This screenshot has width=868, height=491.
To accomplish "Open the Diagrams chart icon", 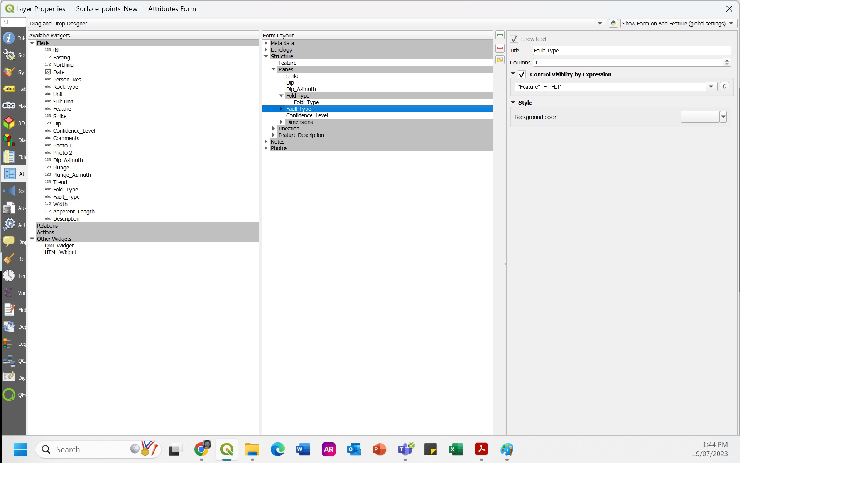I will coord(9,140).
